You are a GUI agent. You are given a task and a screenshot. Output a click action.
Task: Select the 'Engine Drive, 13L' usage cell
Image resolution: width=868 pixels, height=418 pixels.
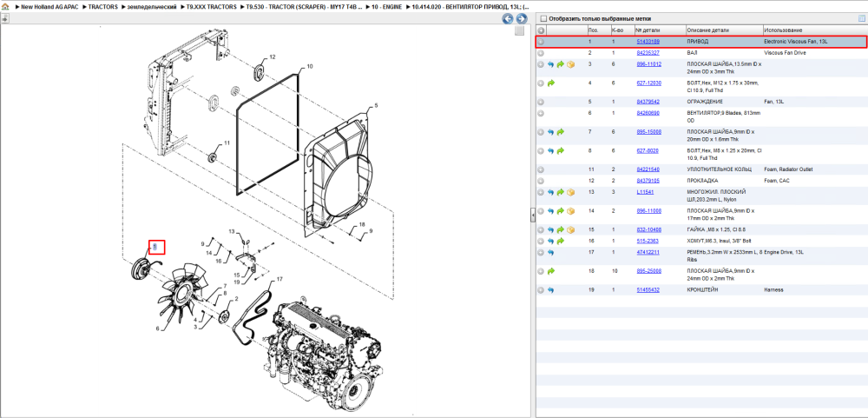click(x=784, y=252)
